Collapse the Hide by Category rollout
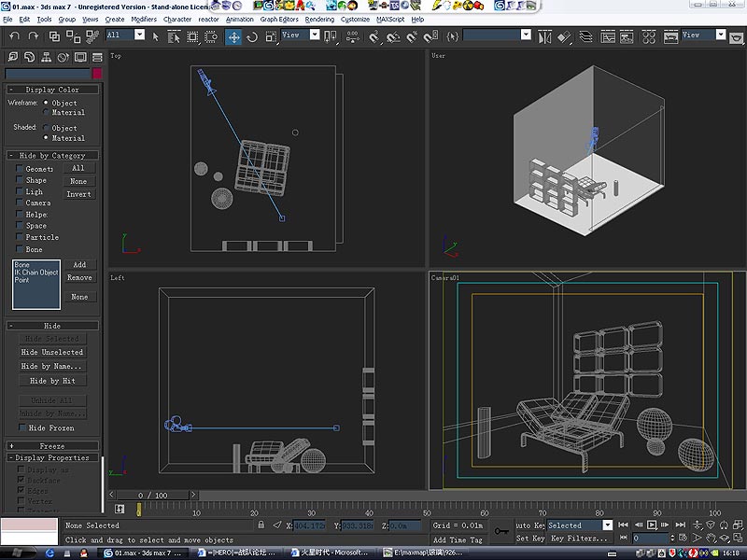The image size is (747, 560). (52, 156)
